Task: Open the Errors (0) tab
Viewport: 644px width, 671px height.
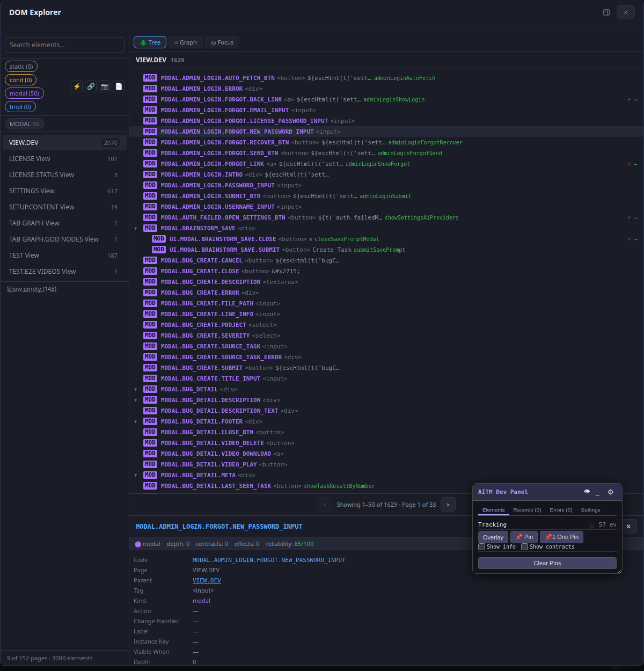Action: tap(561, 510)
